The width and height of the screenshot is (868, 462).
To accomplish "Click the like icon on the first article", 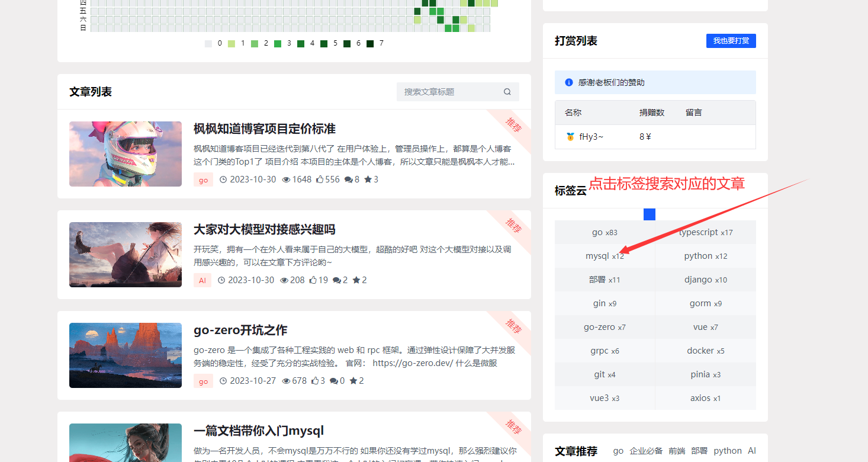I will [320, 179].
